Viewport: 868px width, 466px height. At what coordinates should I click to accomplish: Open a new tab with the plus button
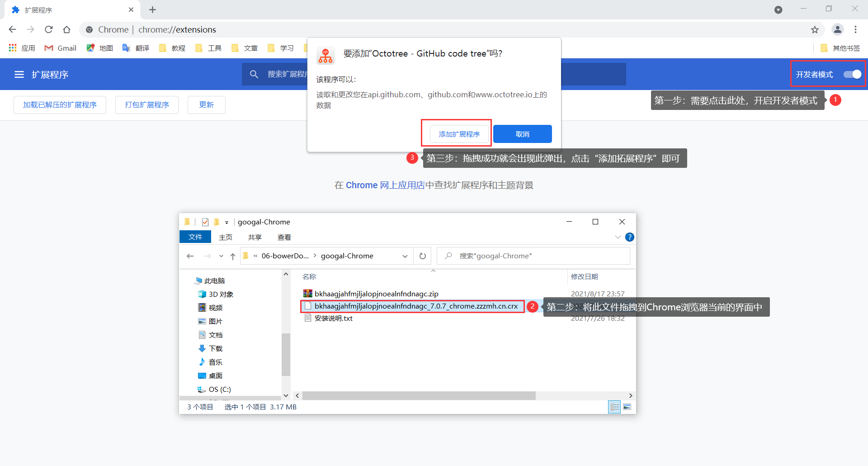(152, 10)
